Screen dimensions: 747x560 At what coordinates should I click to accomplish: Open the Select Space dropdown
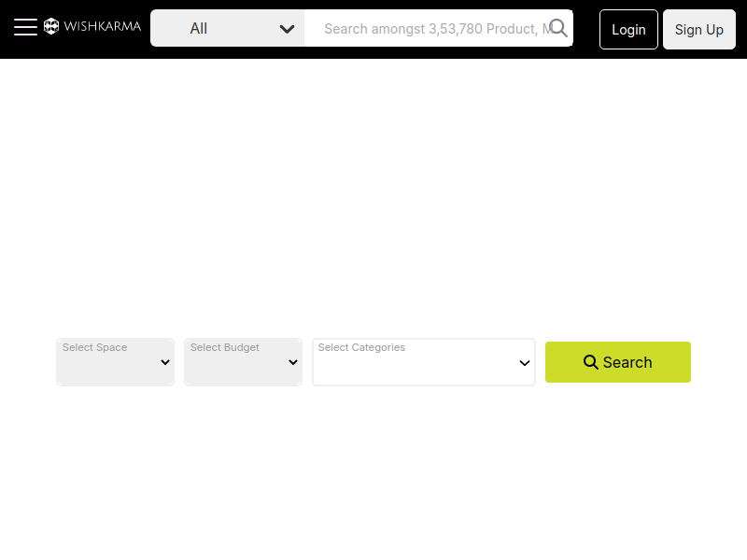tap(115, 362)
